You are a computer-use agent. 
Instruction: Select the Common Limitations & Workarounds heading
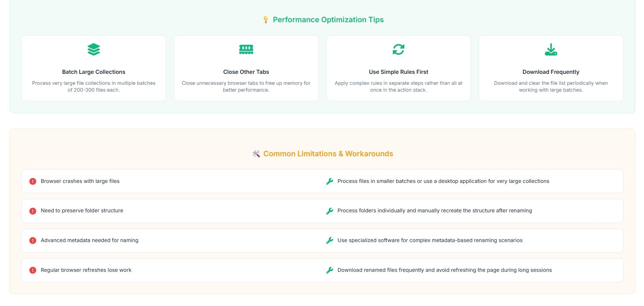tap(328, 154)
